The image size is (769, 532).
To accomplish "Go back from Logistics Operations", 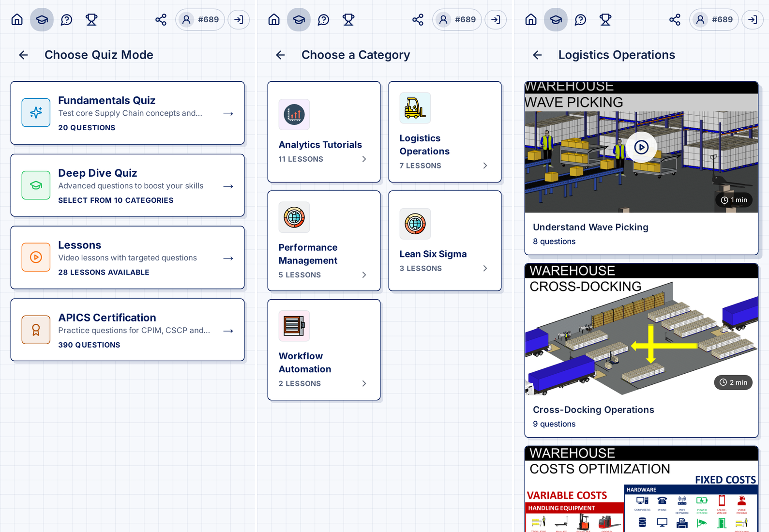I will tap(537, 55).
